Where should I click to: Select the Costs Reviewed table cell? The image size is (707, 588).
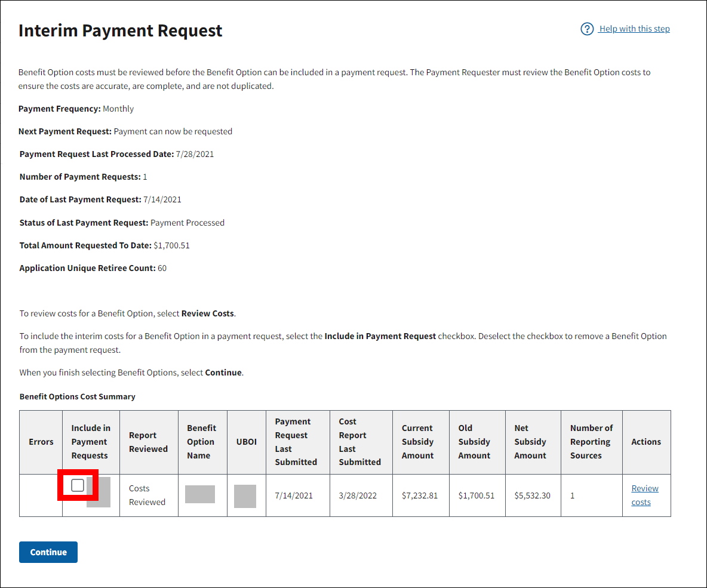[x=147, y=495]
